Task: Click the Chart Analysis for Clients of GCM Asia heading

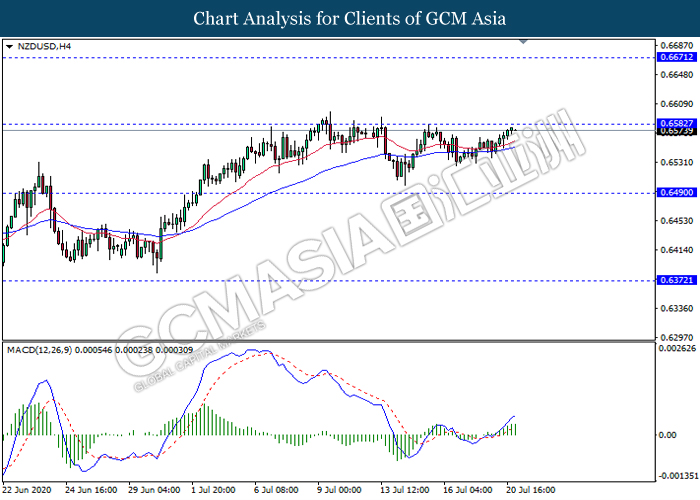Action: point(350,18)
